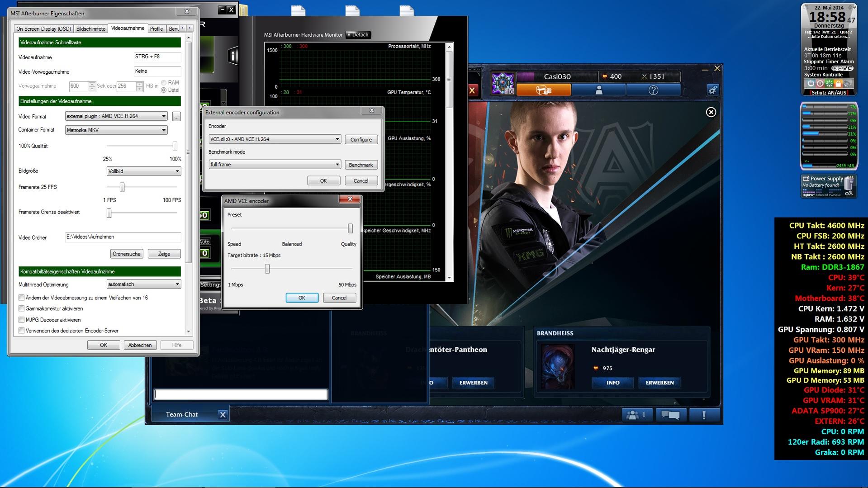The image size is (868, 488).
Task: Click the Framerate 25 FPS slider handle
Action: click(122, 187)
